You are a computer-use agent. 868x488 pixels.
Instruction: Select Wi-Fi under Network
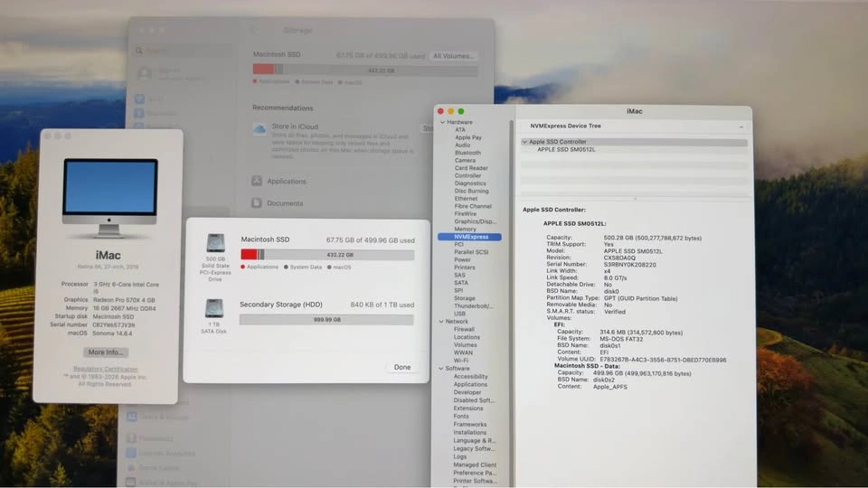click(461, 361)
